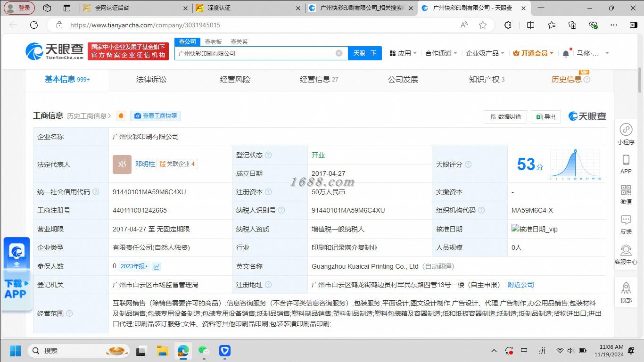Screen dimensions: 644x362
Task: Click the 天眼一下 search button
Action: (365, 53)
